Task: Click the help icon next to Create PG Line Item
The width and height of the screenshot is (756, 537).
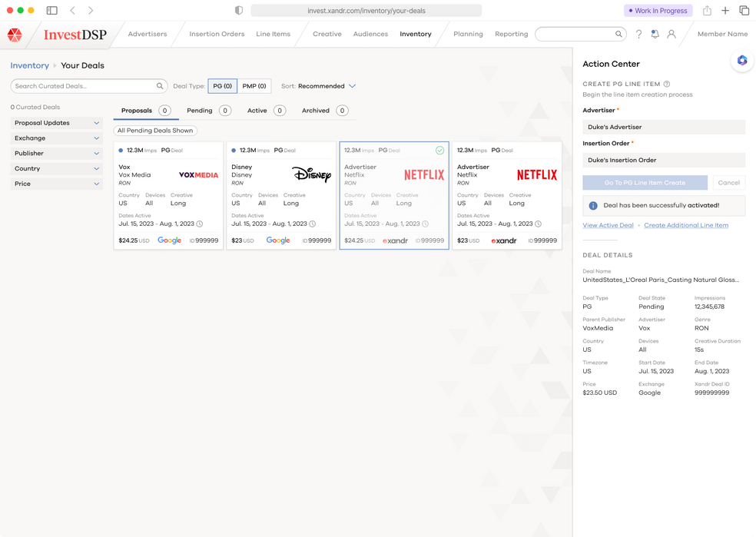Action: [x=667, y=84]
